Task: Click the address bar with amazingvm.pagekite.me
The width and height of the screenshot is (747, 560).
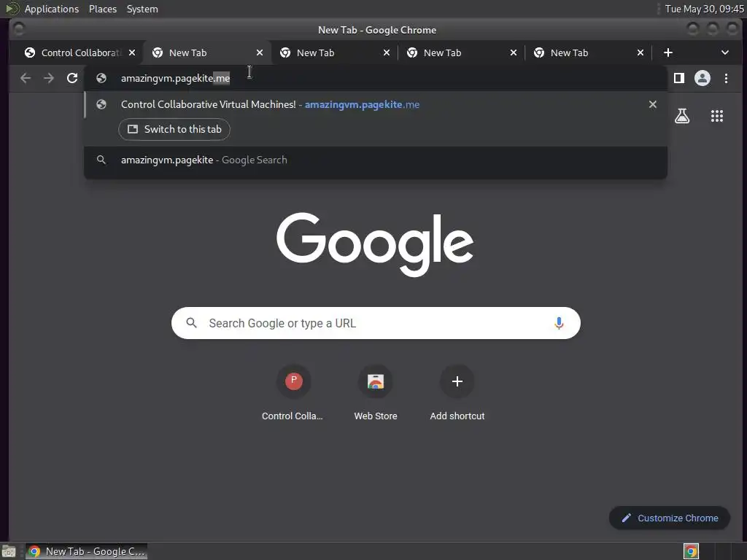Action: point(376,78)
